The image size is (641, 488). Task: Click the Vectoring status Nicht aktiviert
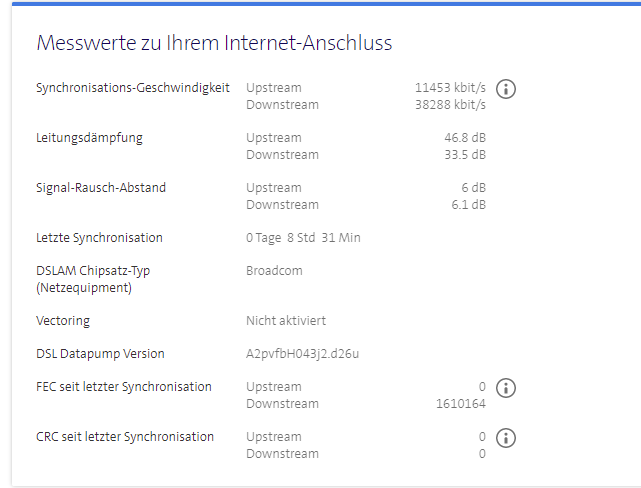coord(286,321)
